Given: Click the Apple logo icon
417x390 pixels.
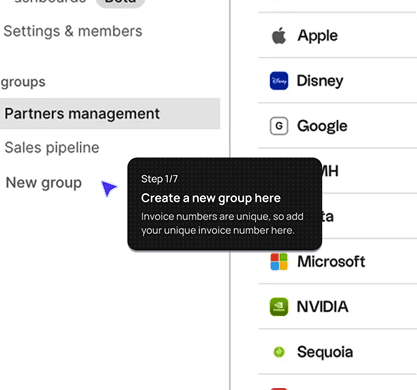Looking at the screenshot, I should [279, 35].
